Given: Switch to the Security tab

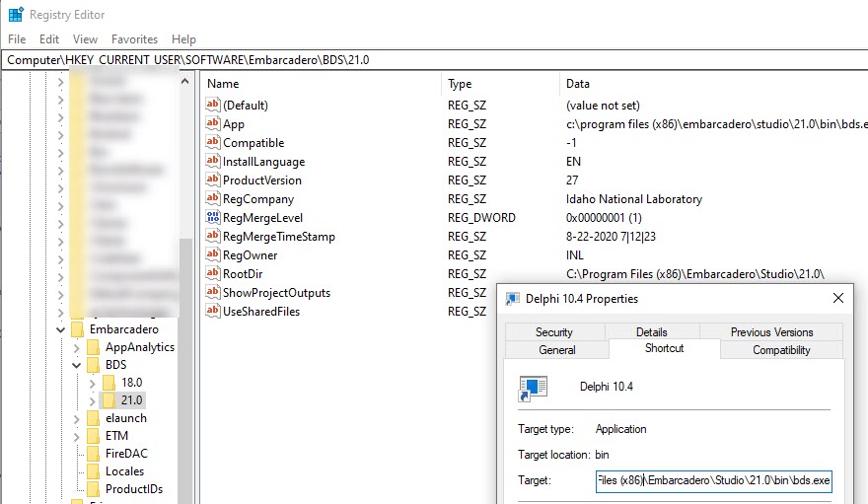Looking at the screenshot, I should pos(554,332).
